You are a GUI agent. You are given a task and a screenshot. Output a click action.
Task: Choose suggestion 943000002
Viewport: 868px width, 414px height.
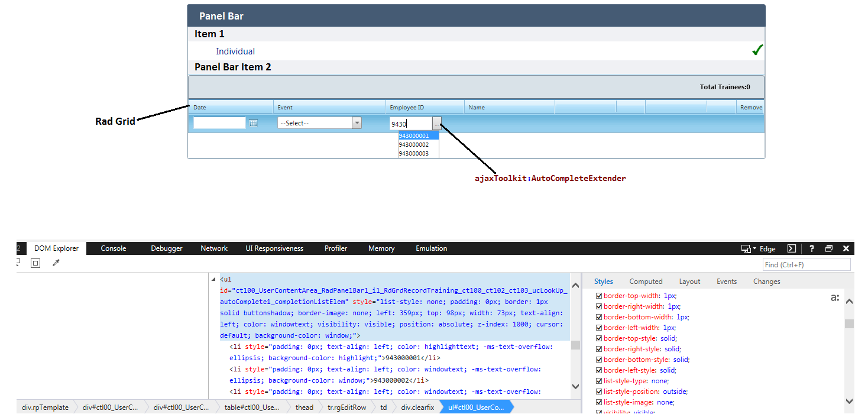point(419,144)
